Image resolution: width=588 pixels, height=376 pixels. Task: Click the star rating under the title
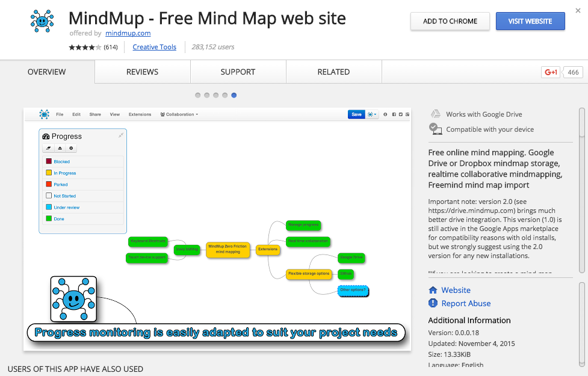pos(85,48)
